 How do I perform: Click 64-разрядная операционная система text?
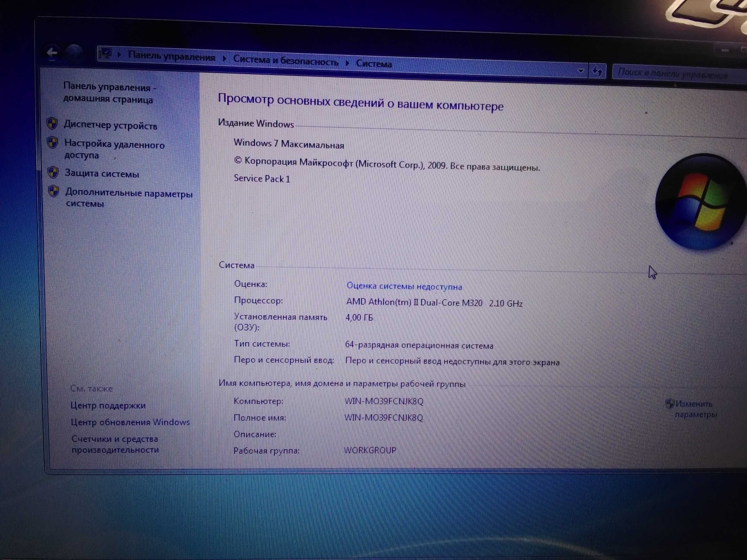[419, 345]
